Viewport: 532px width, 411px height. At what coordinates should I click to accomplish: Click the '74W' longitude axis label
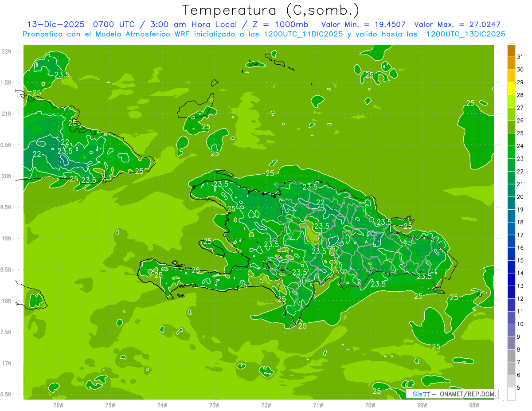(162, 405)
